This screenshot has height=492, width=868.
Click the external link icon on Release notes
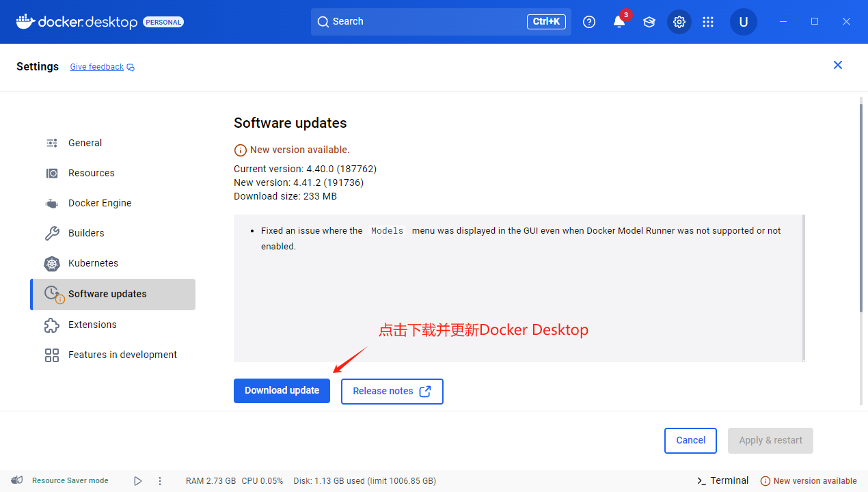tap(425, 392)
